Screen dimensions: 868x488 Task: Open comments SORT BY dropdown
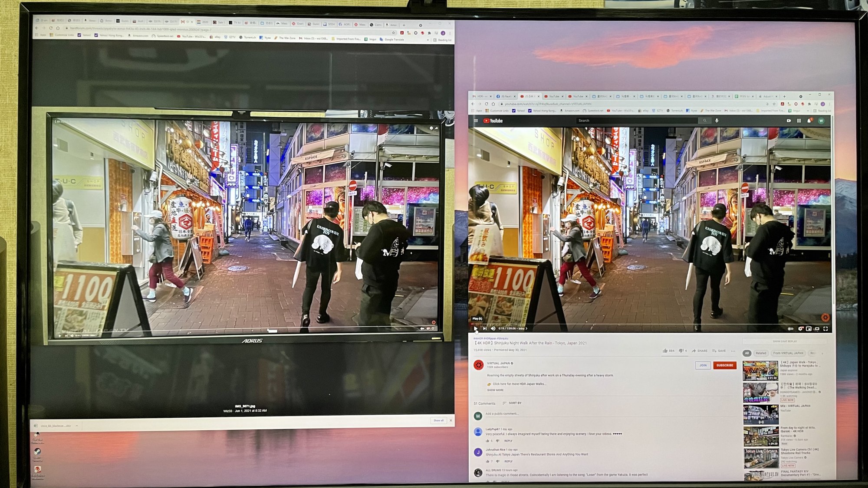coord(512,403)
